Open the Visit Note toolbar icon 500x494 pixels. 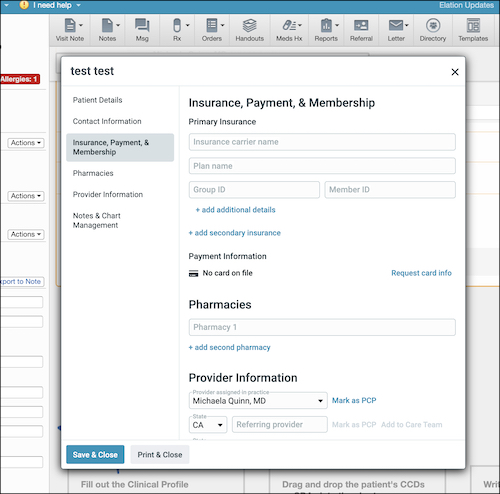pos(70,25)
